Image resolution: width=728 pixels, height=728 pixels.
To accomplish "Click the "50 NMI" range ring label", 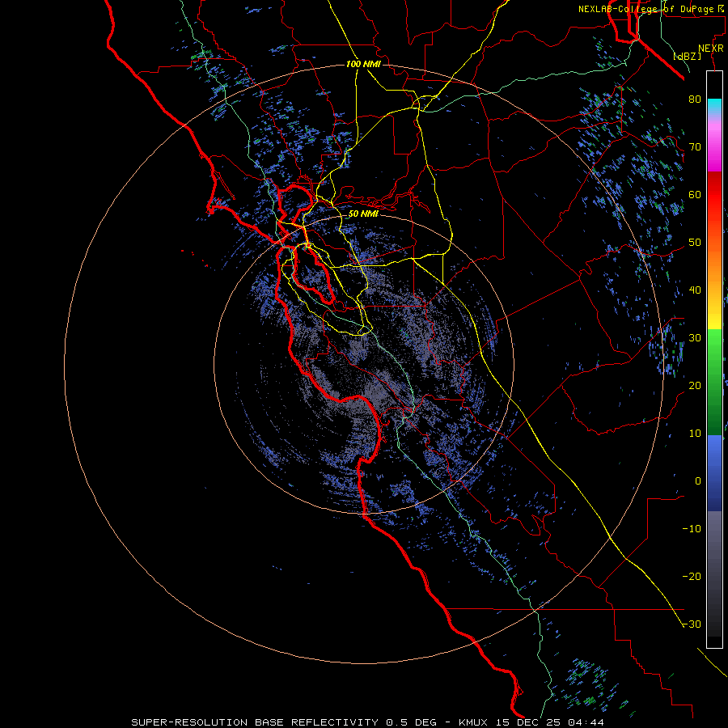I will point(363,214).
